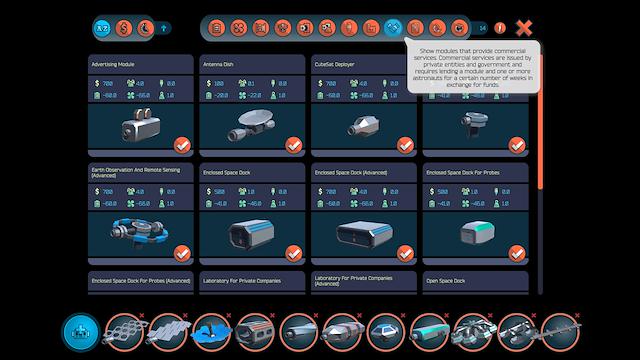Select the active blue commercial services filter
Image resolution: width=640 pixels, height=360 pixels.
point(393,28)
